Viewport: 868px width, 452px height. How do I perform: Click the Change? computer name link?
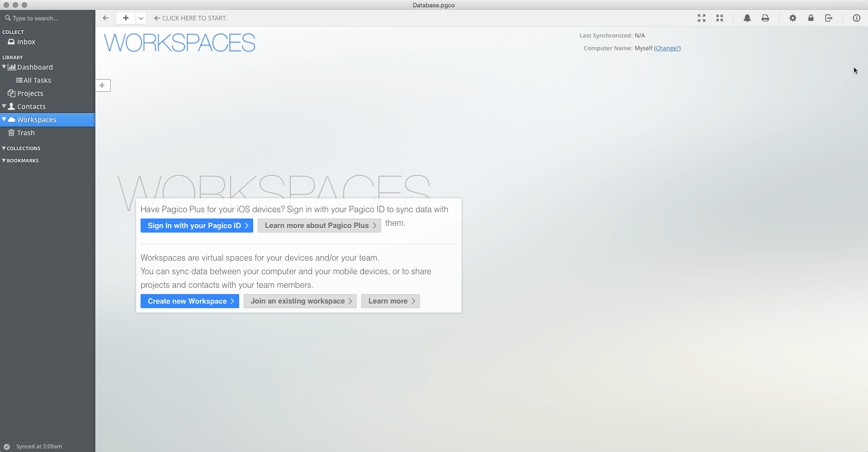coord(667,48)
